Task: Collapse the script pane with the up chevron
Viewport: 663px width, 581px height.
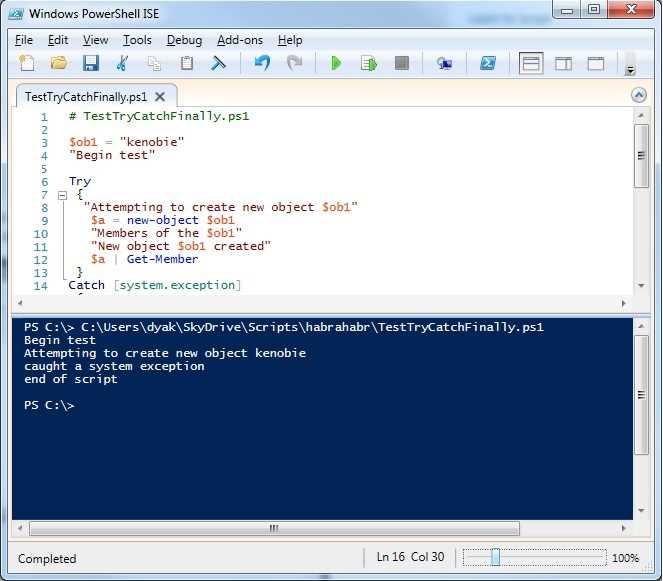Action: click(639, 95)
